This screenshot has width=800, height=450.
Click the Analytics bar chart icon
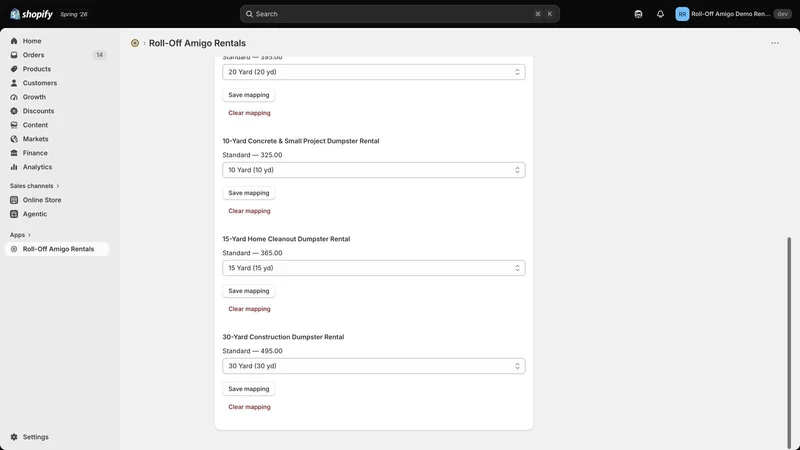coord(14,167)
